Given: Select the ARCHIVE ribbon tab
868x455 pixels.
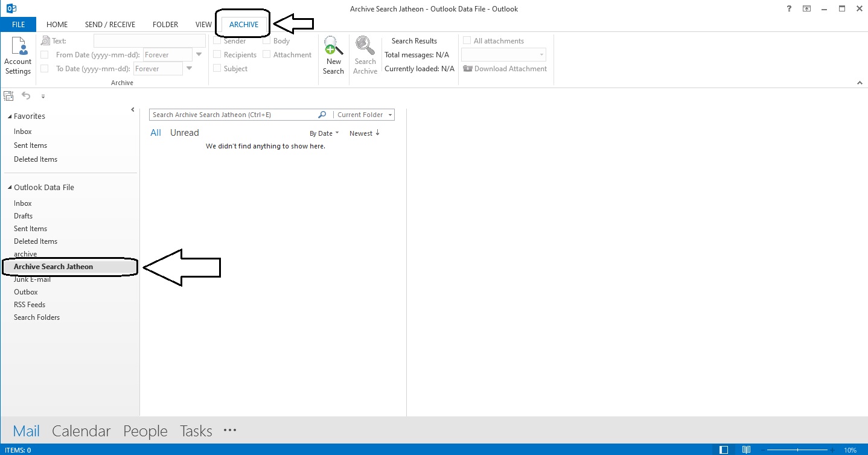Looking at the screenshot, I should (x=244, y=25).
